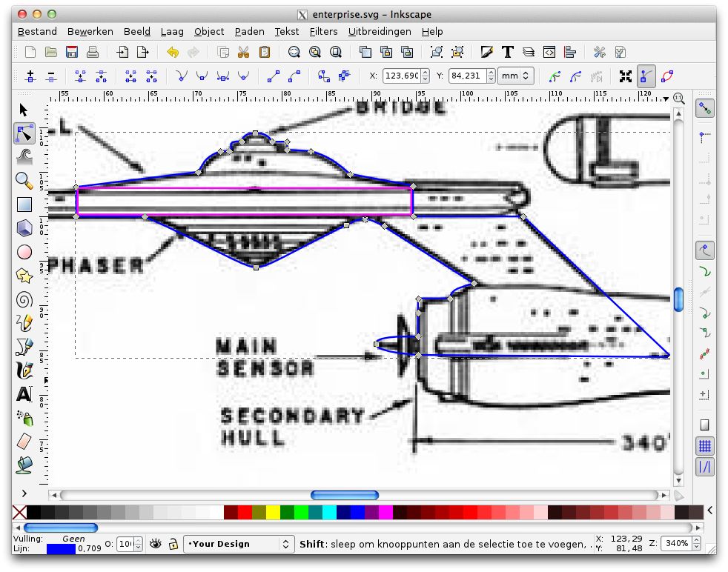Screen dimensions: 728x572
Task: Open the XML editor icon
Action: click(x=549, y=52)
